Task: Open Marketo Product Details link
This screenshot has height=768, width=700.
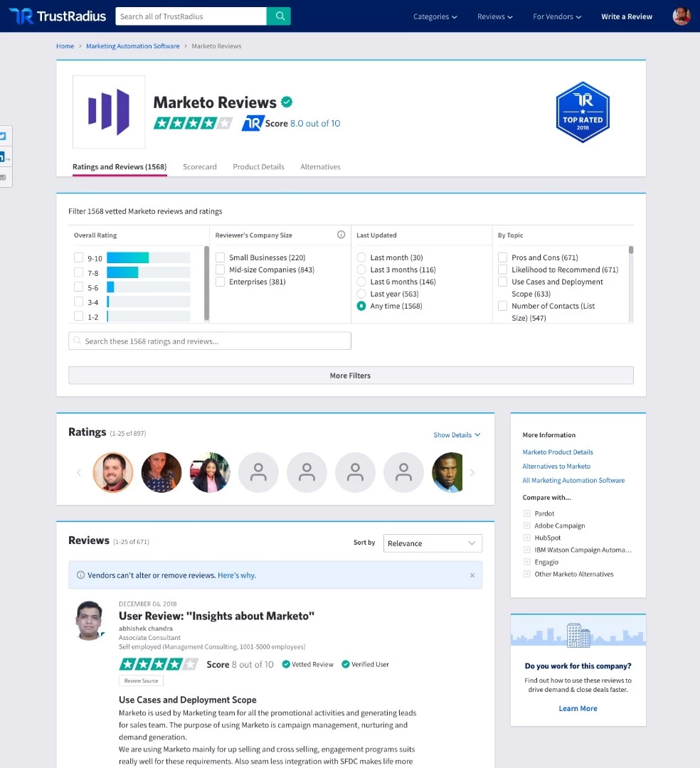Action: (x=558, y=452)
